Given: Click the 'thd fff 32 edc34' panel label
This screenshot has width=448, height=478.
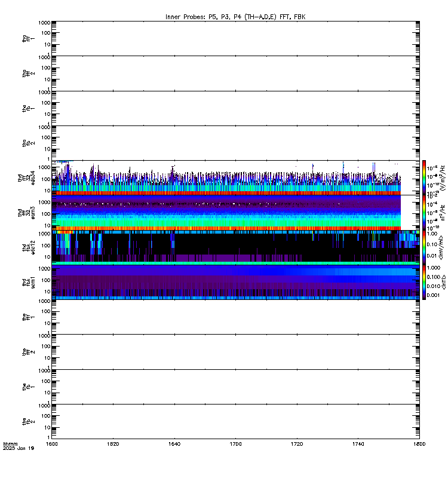Looking at the screenshot, I should [x=26, y=178].
